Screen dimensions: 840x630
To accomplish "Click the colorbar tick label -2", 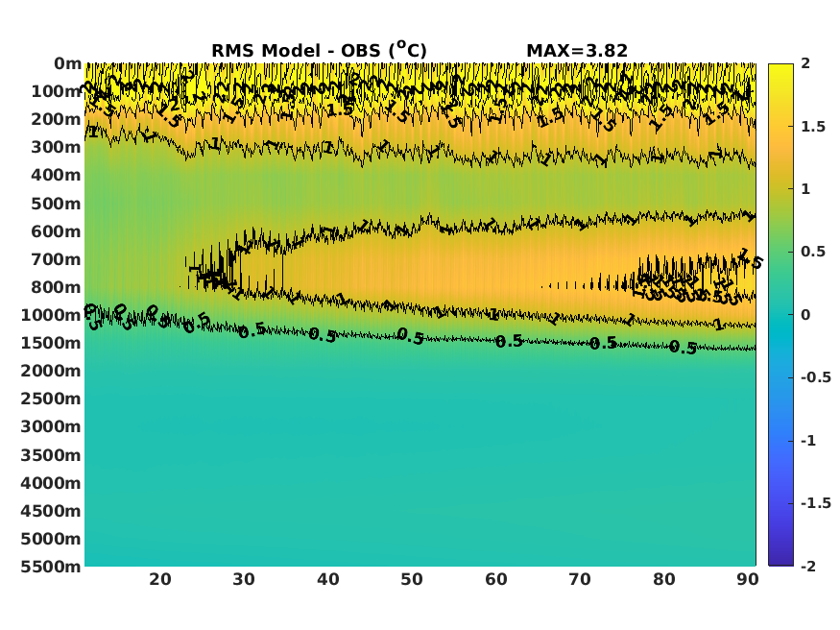I will click(808, 566).
